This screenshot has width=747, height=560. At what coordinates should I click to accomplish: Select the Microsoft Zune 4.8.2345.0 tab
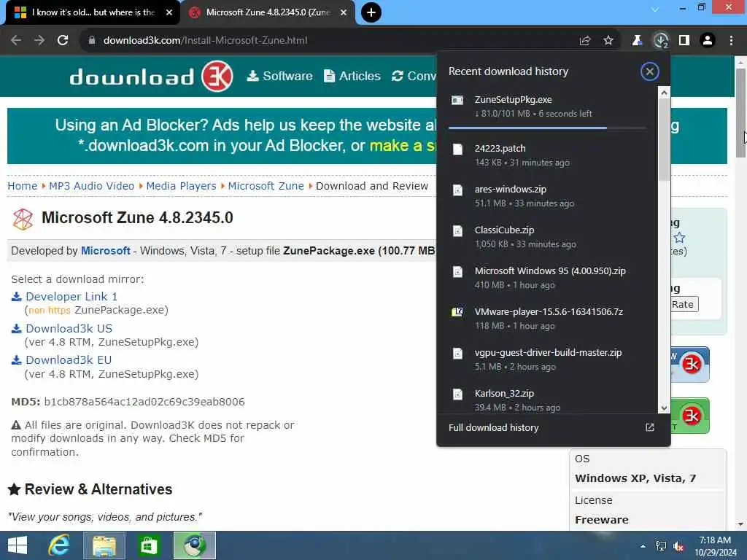[268, 13]
